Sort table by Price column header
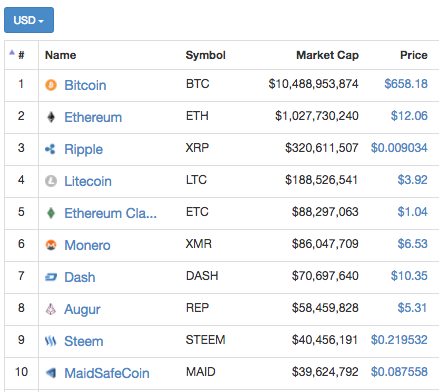439x392 pixels. pos(414,55)
